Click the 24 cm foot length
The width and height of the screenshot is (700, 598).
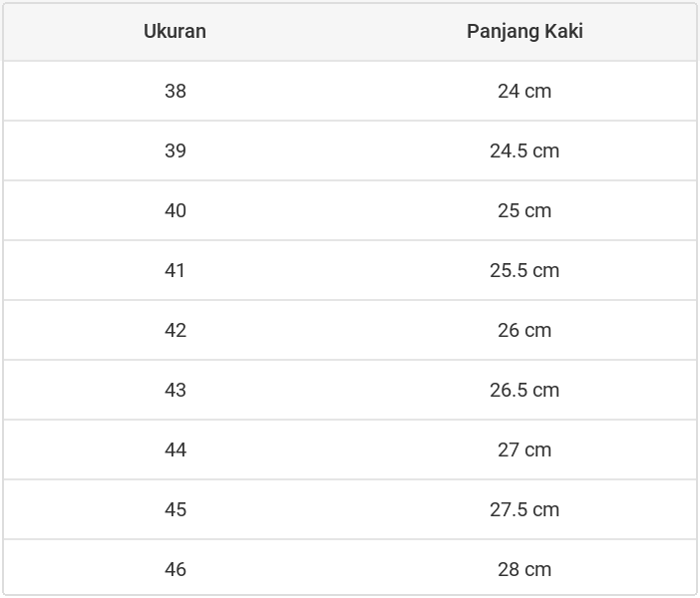(525, 91)
